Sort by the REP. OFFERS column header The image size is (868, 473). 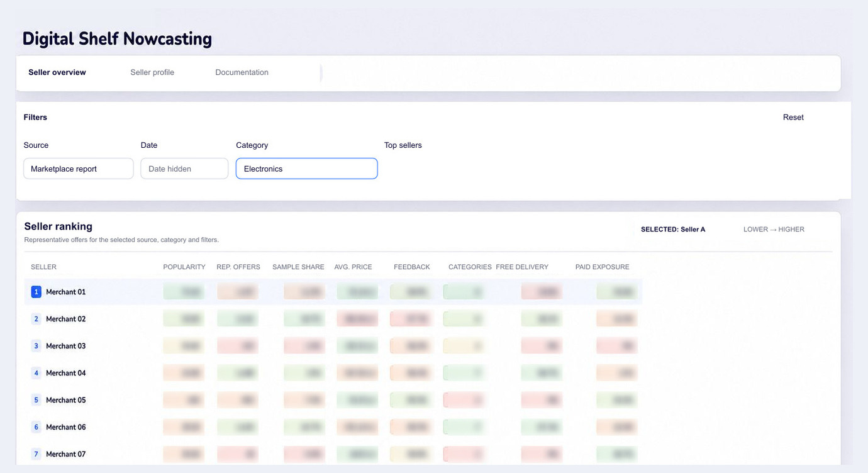[x=238, y=267]
